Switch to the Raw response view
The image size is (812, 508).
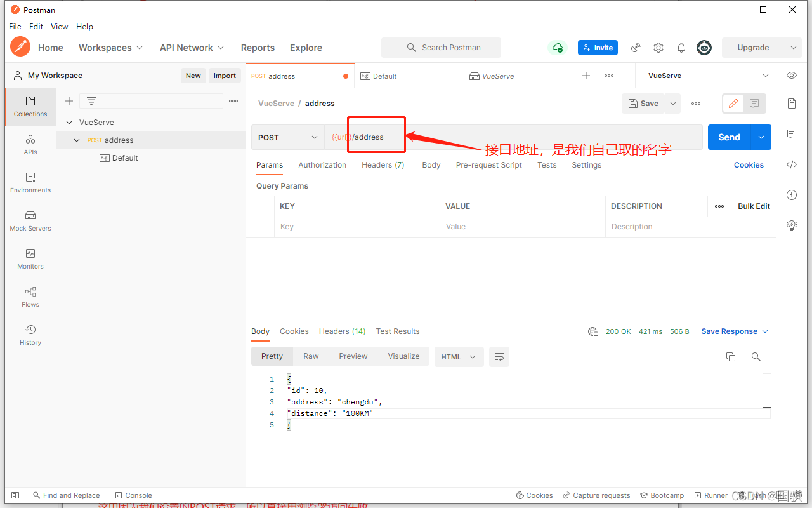(x=311, y=356)
